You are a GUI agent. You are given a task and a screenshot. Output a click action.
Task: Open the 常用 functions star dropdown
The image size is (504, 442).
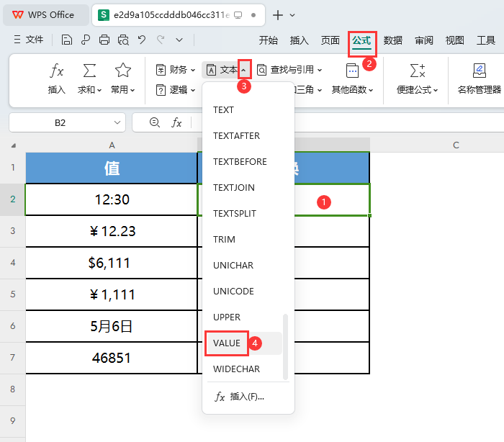123,78
